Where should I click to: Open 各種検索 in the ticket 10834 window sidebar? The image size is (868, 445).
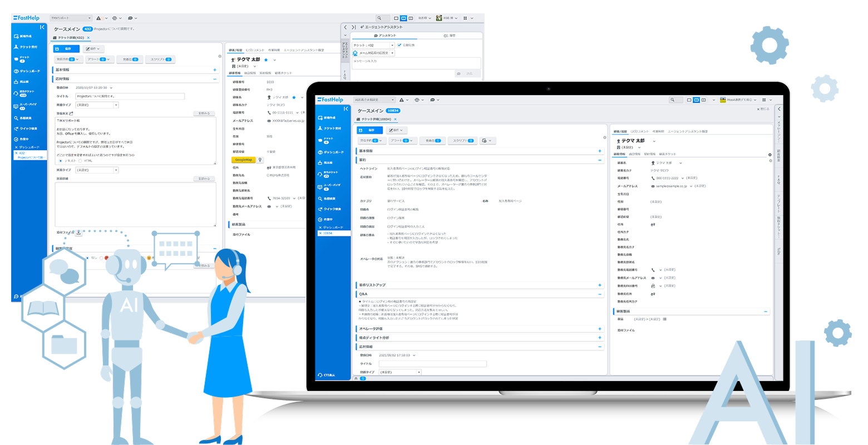point(329,199)
